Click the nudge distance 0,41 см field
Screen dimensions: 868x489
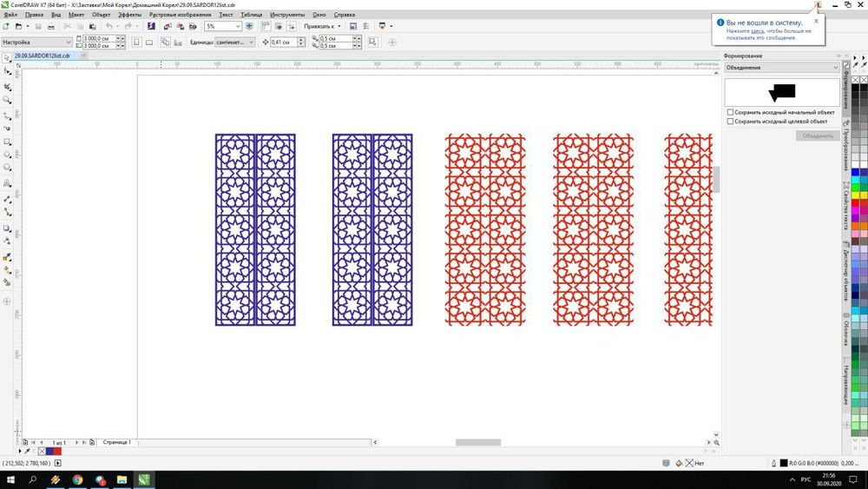click(x=284, y=42)
